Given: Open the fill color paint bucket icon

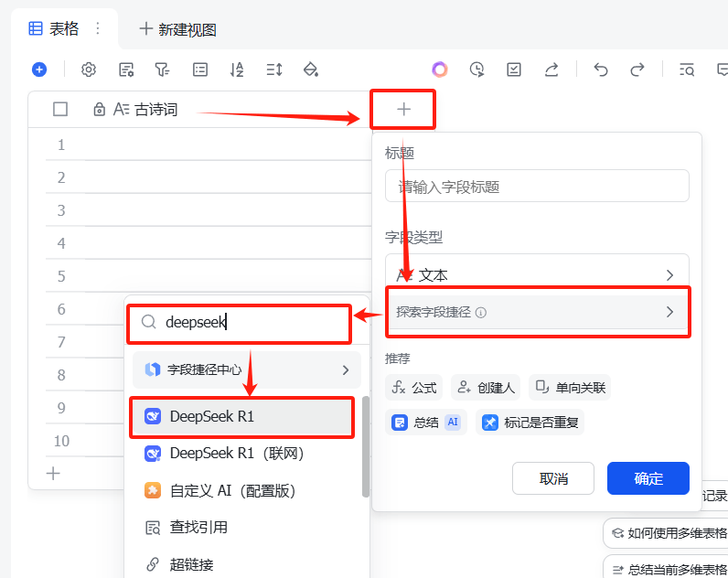Looking at the screenshot, I should [311, 70].
